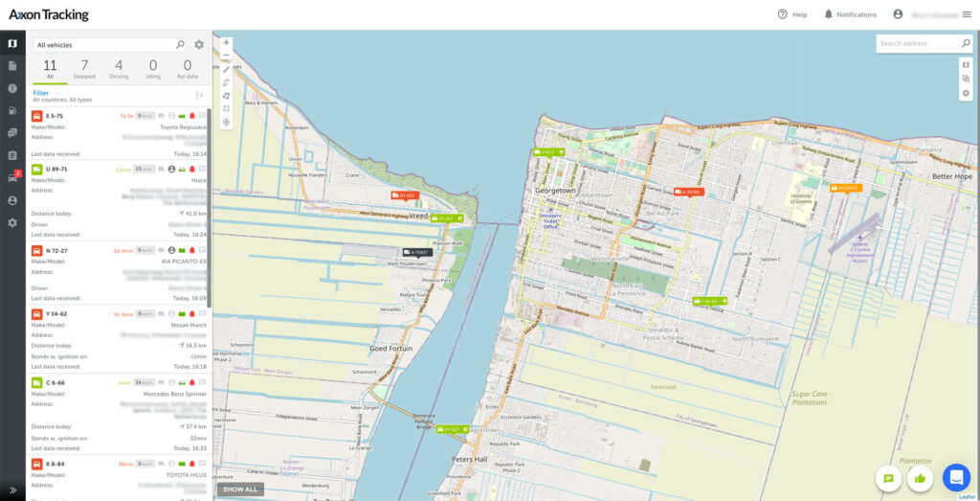Open Help in the top bar
The image size is (980, 501).
click(x=791, y=14)
